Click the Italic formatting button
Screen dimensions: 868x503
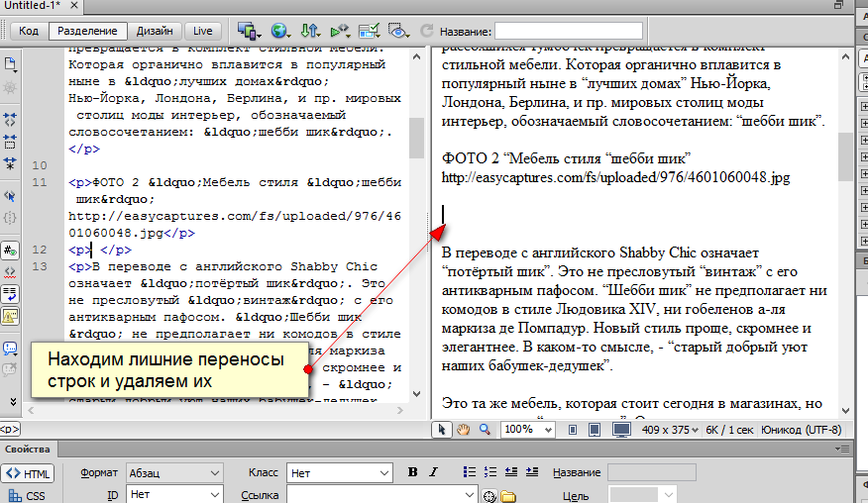(x=433, y=472)
